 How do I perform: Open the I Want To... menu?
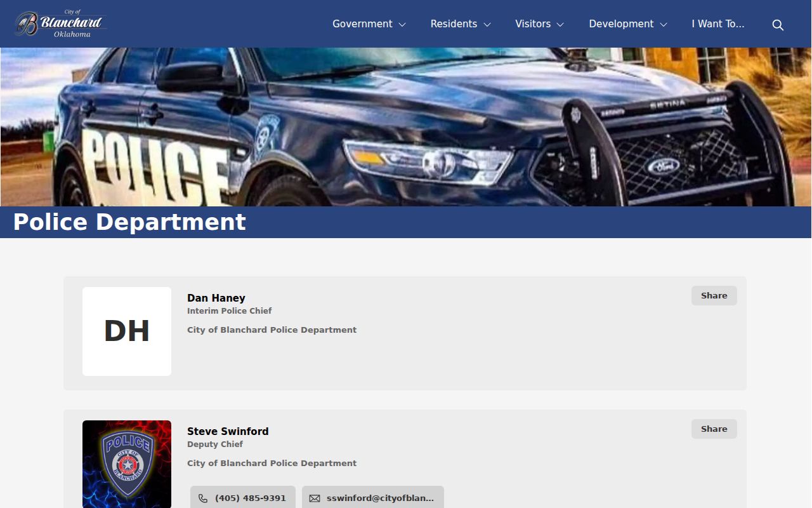click(x=718, y=24)
